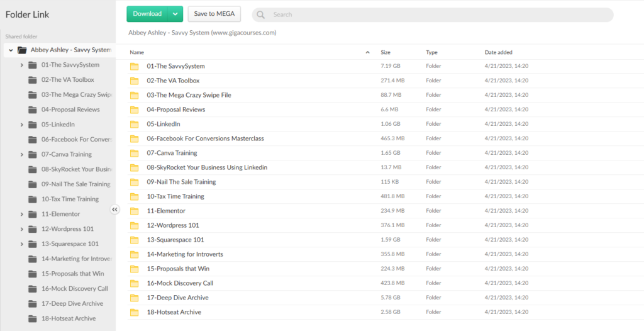Click folder icon for 01-The SavvySystem row
The image size is (644, 331).
134,66
